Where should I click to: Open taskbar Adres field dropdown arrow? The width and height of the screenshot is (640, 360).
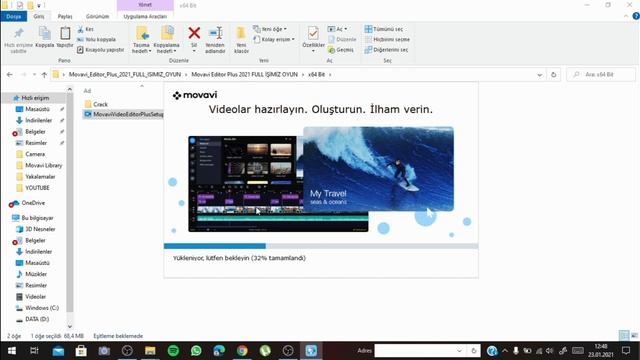point(459,351)
